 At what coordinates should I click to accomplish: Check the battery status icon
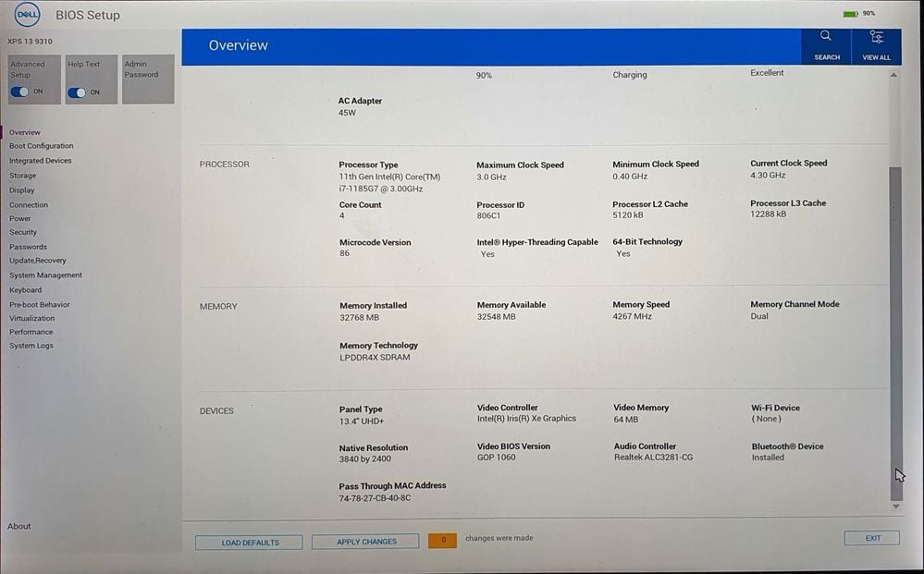coord(850,14)
